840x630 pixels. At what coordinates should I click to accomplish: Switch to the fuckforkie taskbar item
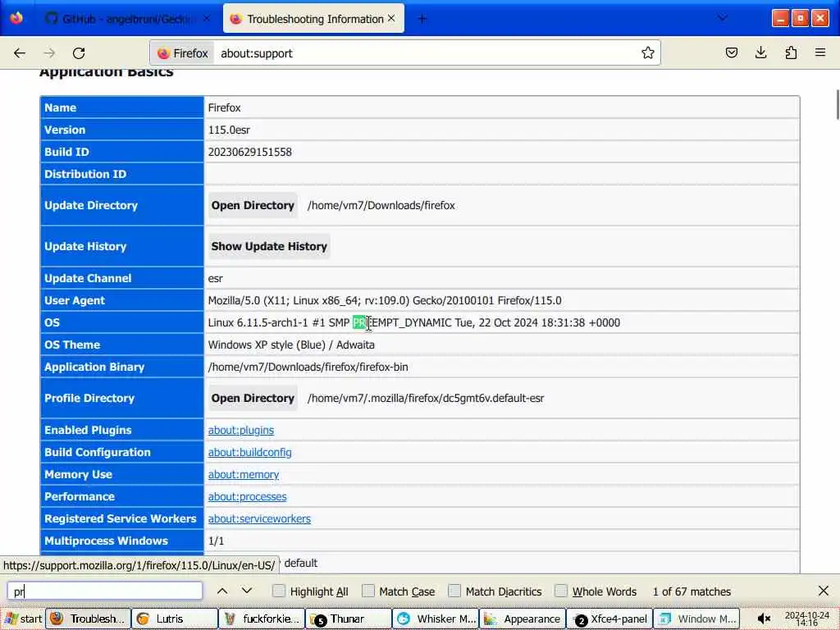(x=262, y=619)
